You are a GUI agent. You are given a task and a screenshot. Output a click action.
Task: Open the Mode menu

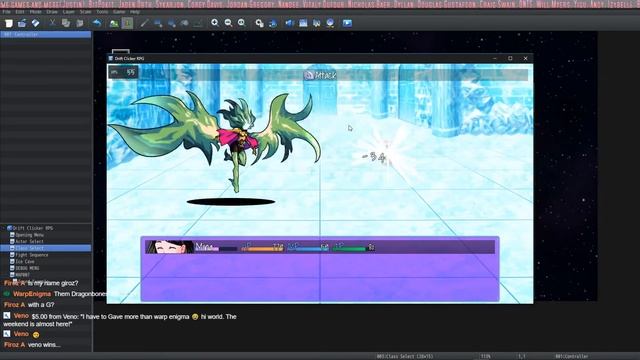pos(36,12)
